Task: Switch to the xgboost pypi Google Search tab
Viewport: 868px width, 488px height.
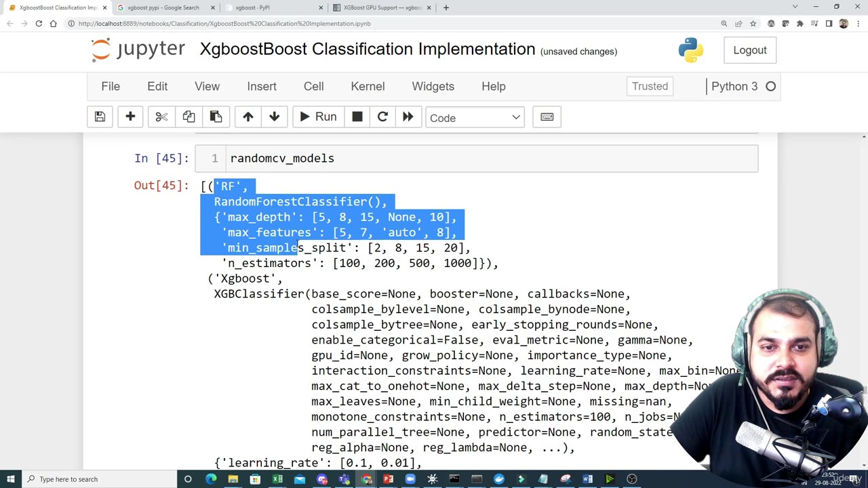Action: pyautogui.click(x=165, y=7)
